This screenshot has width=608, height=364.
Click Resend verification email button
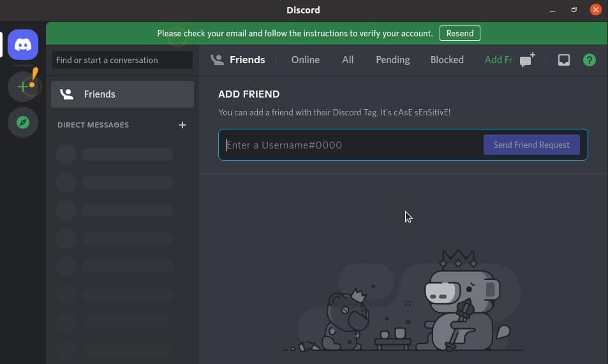[460, 33]
